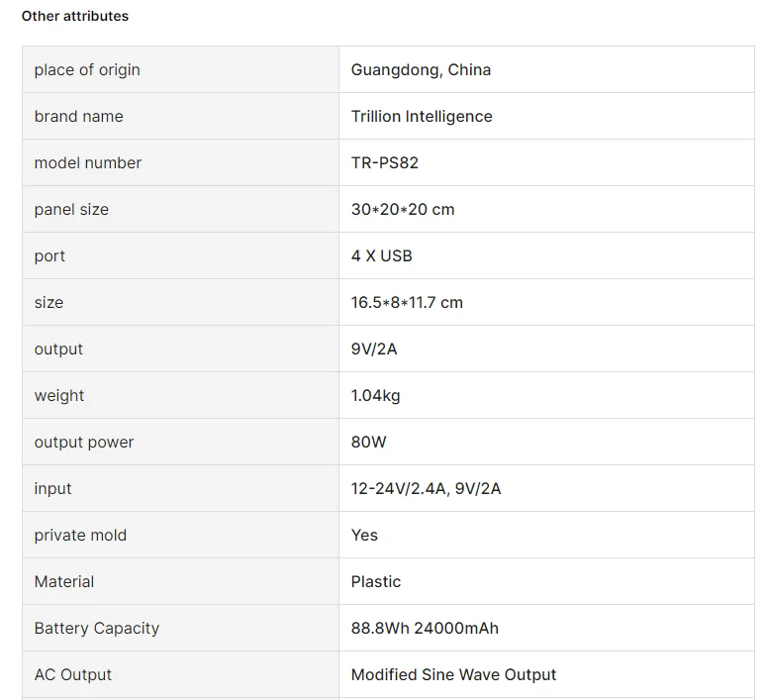Click the 'panel size' label cell
This screenshot has height=700, width=766.
point(71,209)
